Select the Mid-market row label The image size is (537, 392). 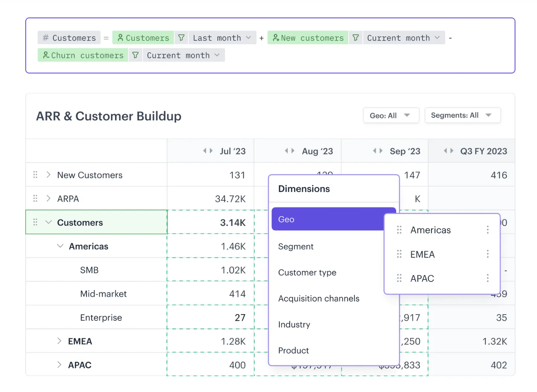103,294
